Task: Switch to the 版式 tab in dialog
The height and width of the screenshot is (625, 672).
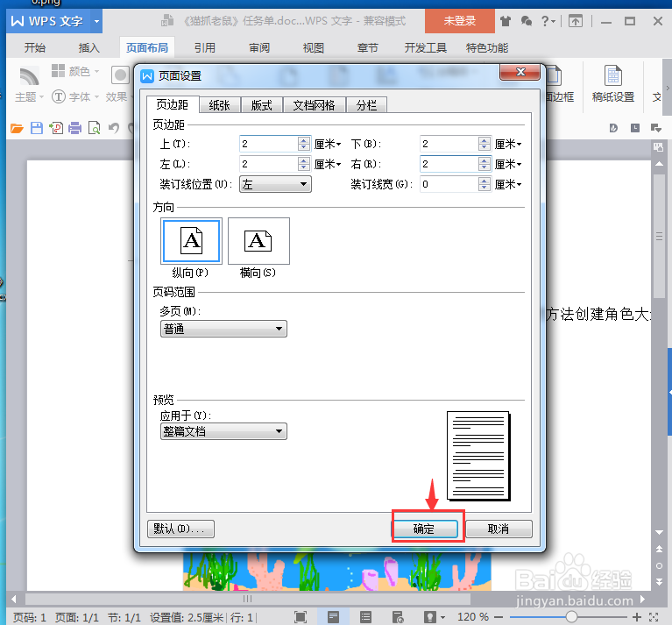Action: (261, 105)
